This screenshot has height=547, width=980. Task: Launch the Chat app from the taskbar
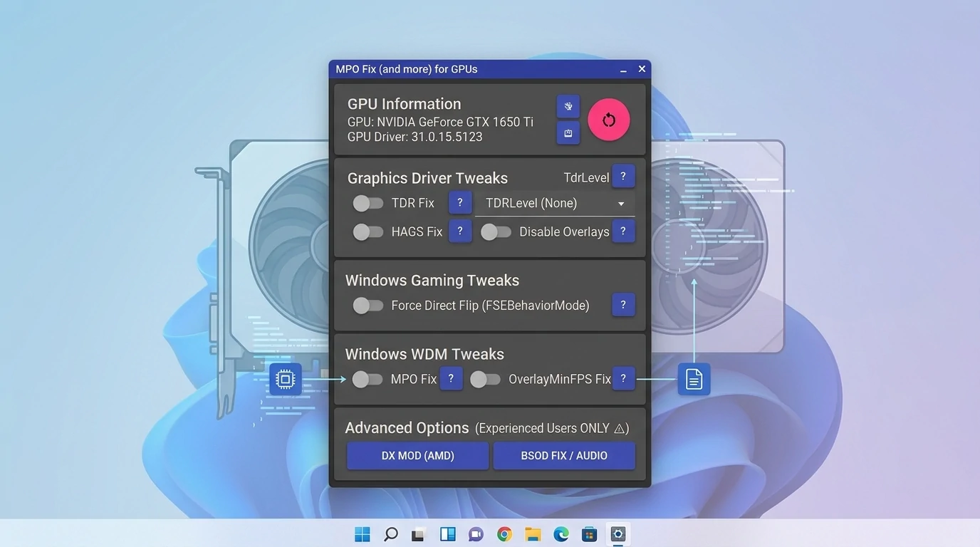(x=476, y=534)
